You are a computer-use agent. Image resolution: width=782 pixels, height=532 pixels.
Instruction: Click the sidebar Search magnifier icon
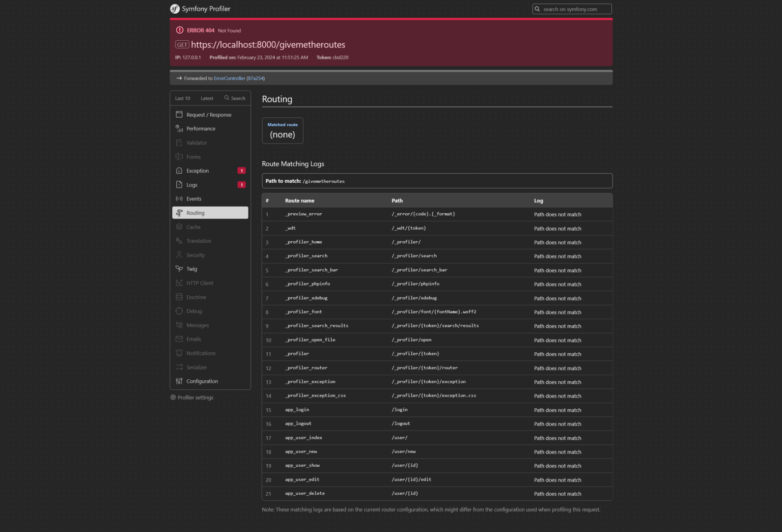(226, 98)
